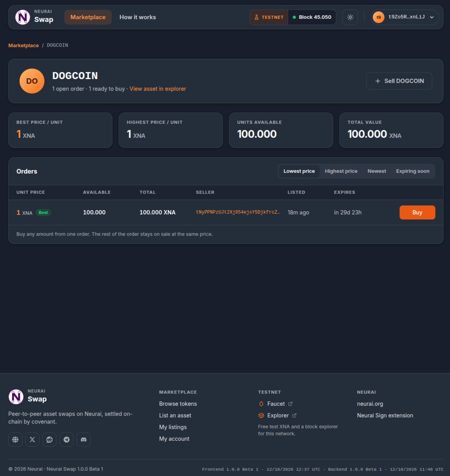The width and height of the screenshot is (450, 476).
Task: Open My account footer link
Action: coord(174,439)
